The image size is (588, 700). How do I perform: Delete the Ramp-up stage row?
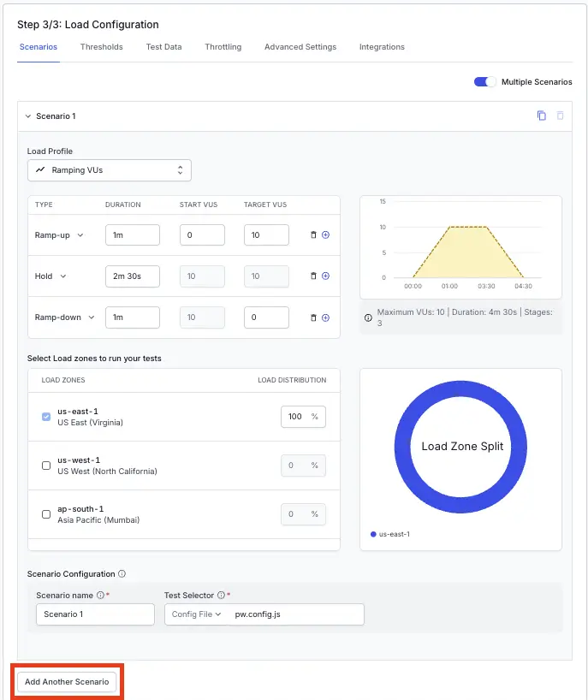313,234
